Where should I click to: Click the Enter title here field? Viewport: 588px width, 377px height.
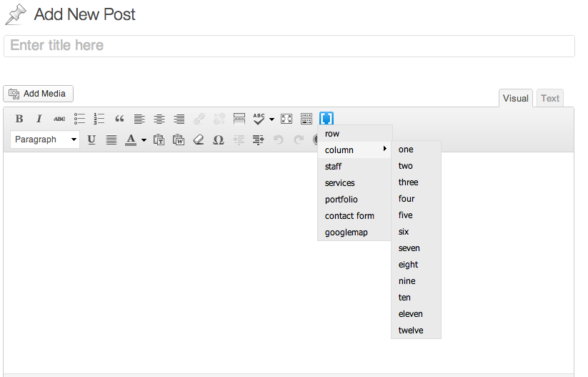point(289,46)
